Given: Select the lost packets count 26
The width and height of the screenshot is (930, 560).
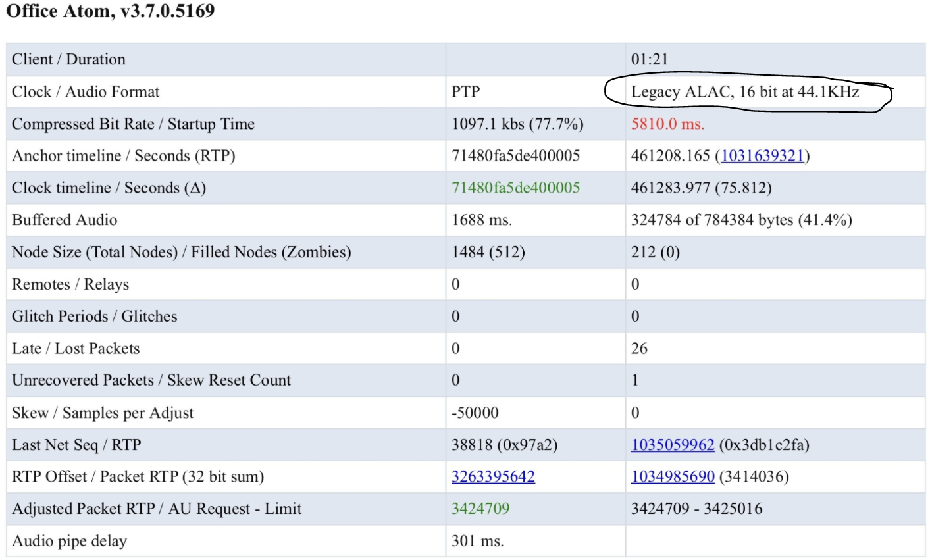Looking at the screenshot, I should tap(640, 349).
